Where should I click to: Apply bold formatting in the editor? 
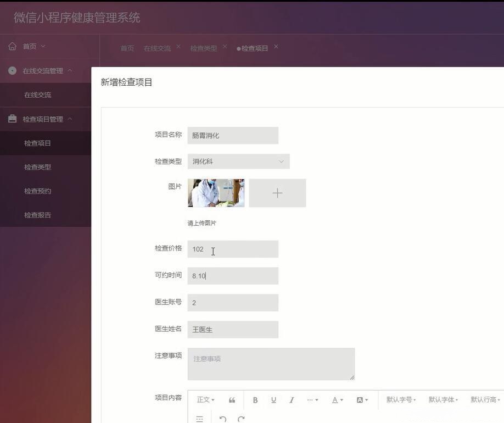[255, 399]
